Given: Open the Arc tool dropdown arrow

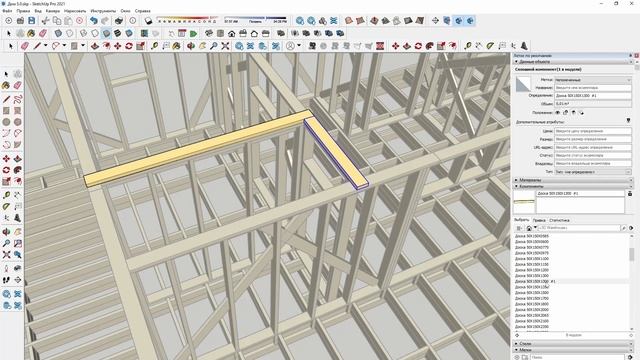Looking at the screenshot, I should 64,46.
